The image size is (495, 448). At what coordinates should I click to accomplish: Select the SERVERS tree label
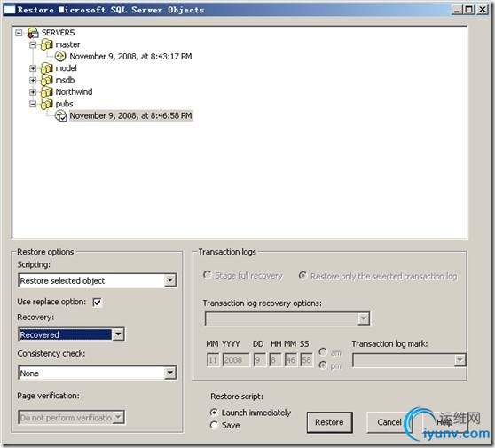pos(59,33)
